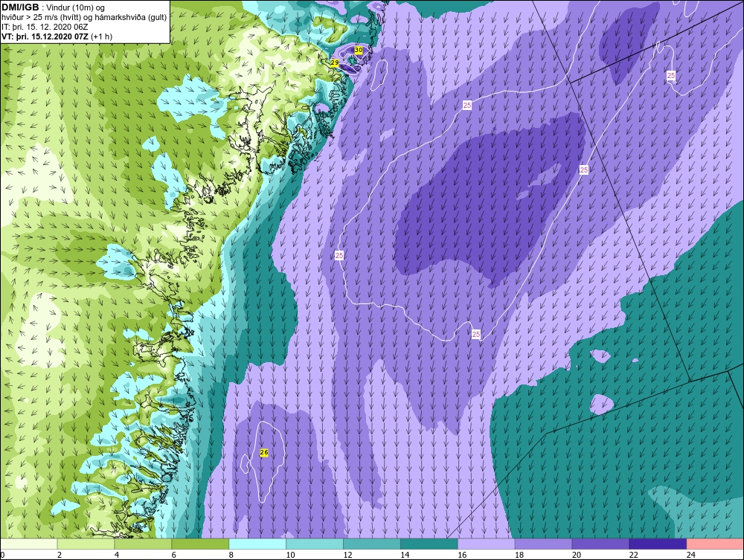Select the 18–20 m/s medium purple swatch

(543, 544)
